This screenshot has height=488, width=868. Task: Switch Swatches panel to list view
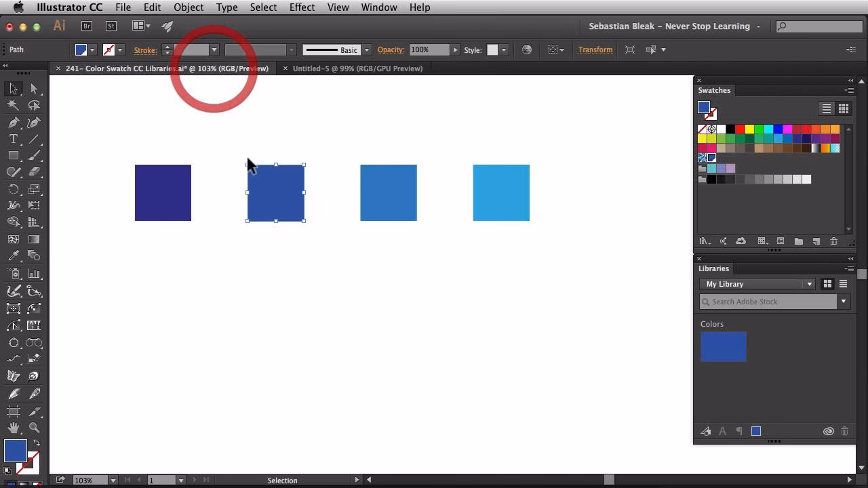click(x=826, y=108)
